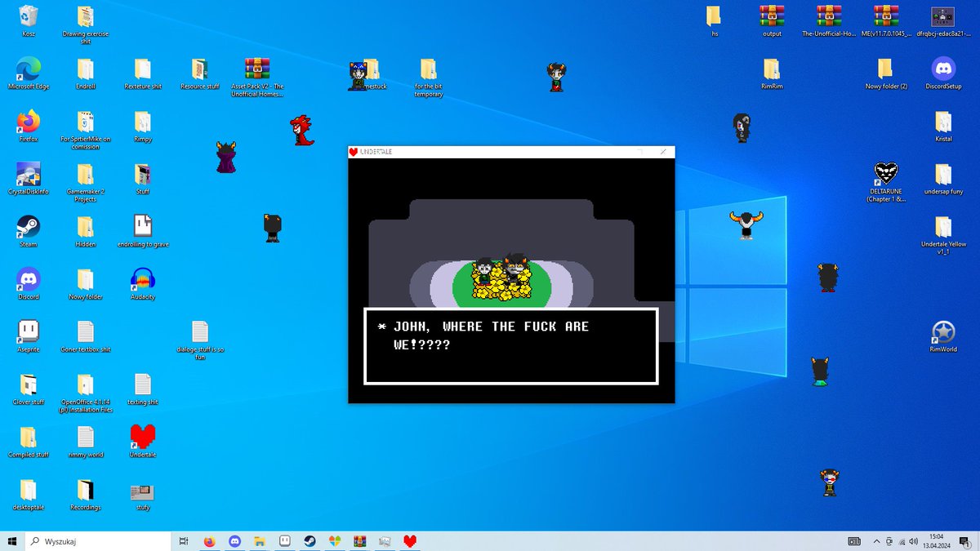Viewport: 980px width, 551px height.
Task: Open the notification center icon
Action: click(964, 541)
